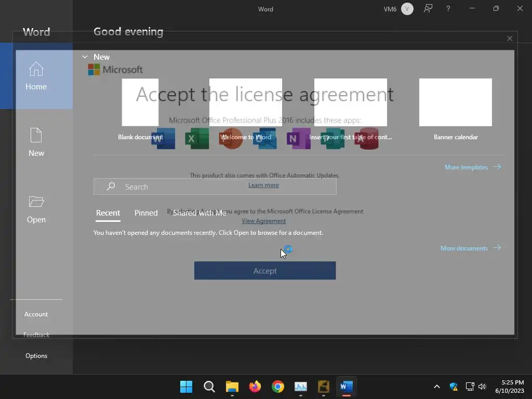Open the volume control tray icon

tap(482, 387)
